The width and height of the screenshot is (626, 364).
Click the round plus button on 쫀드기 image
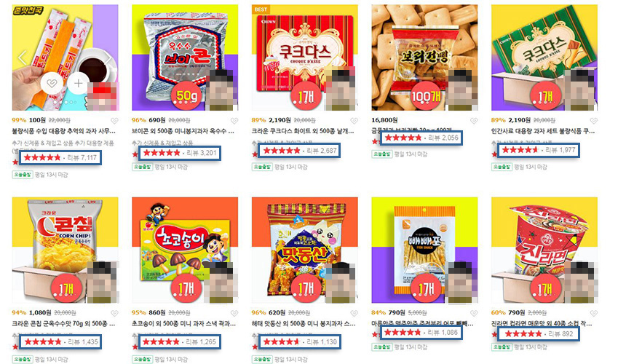(x=79, y=84)
